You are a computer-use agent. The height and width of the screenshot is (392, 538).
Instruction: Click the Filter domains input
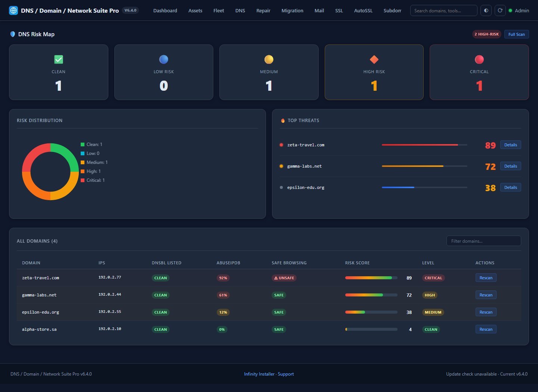coord(483,241)
